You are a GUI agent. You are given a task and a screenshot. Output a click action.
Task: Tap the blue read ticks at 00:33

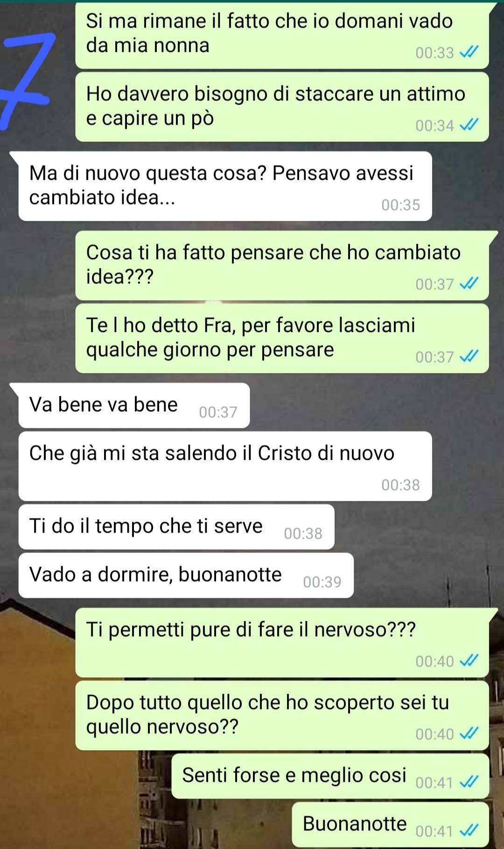[x=469, y=52]
